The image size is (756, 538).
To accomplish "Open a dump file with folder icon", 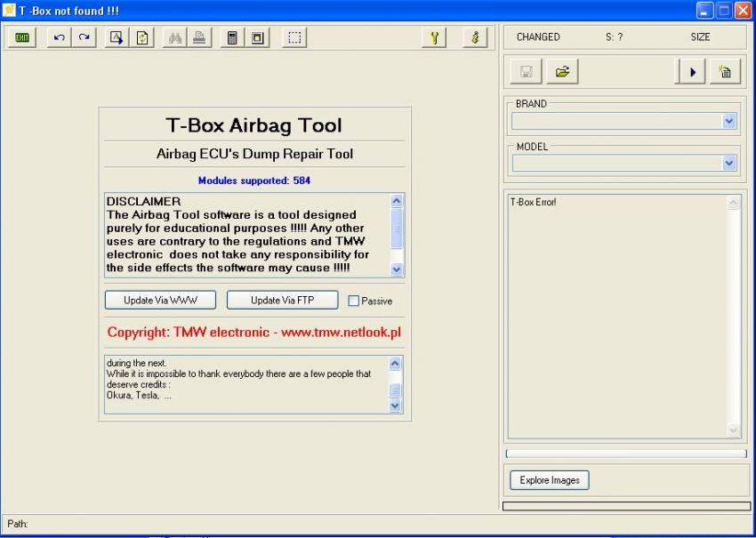I will (x=562, y=72).
